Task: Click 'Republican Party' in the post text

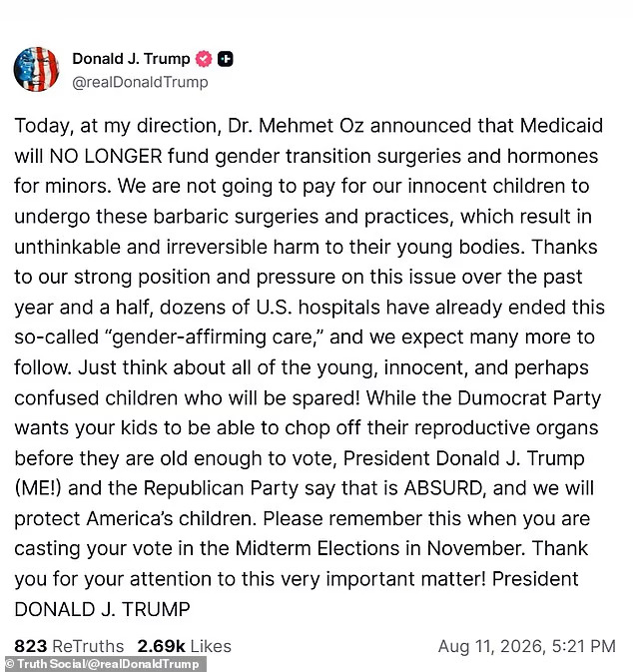Action: coord(221,488)
